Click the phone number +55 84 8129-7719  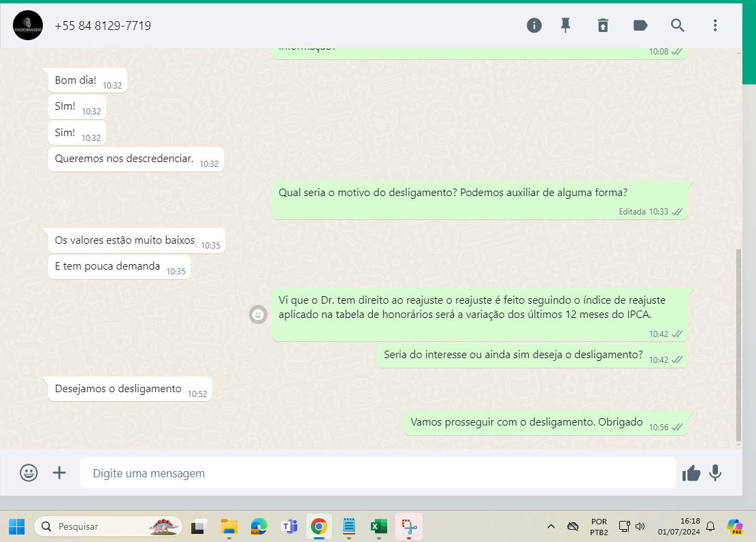(103, 26)
